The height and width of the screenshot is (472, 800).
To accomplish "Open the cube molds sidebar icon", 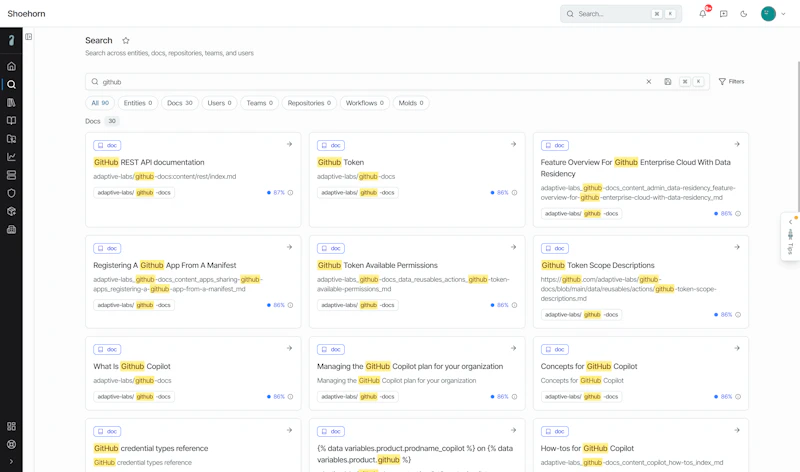I will [11, 211].
